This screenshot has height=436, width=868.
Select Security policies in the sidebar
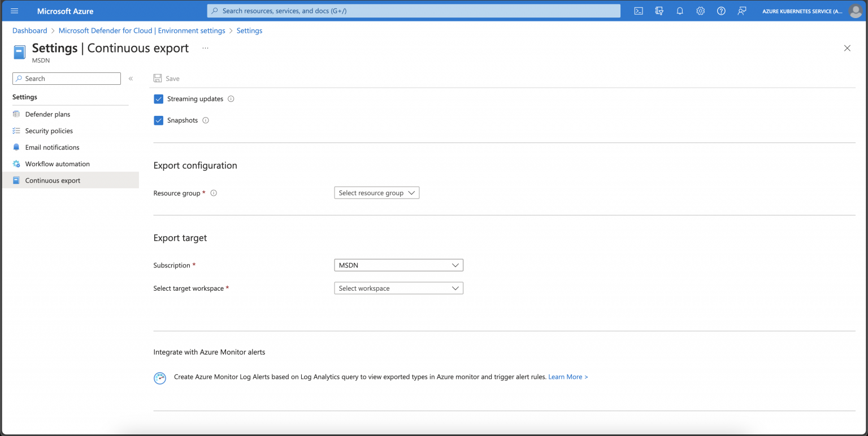49,131
